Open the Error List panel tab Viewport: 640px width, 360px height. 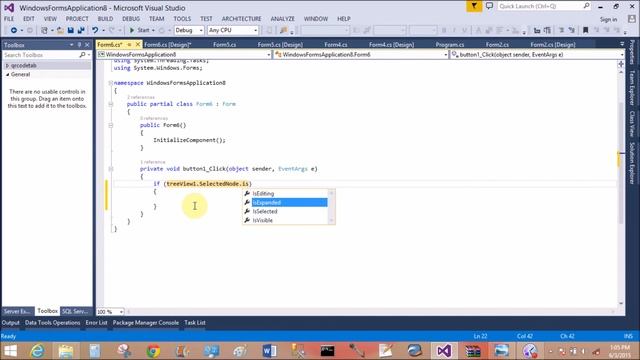point(96,322)
